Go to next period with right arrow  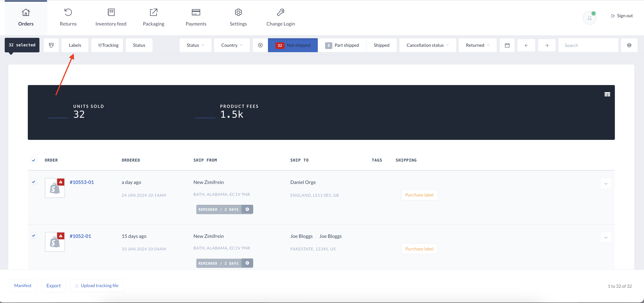point(547,45)
